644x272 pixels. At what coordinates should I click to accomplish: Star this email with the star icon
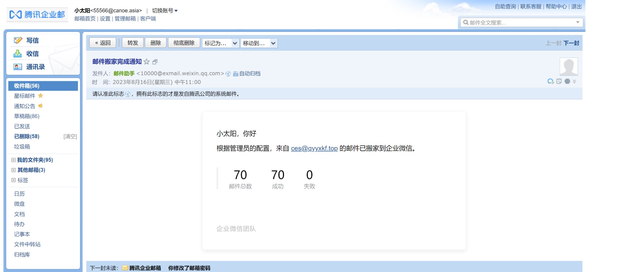[147, 62]
